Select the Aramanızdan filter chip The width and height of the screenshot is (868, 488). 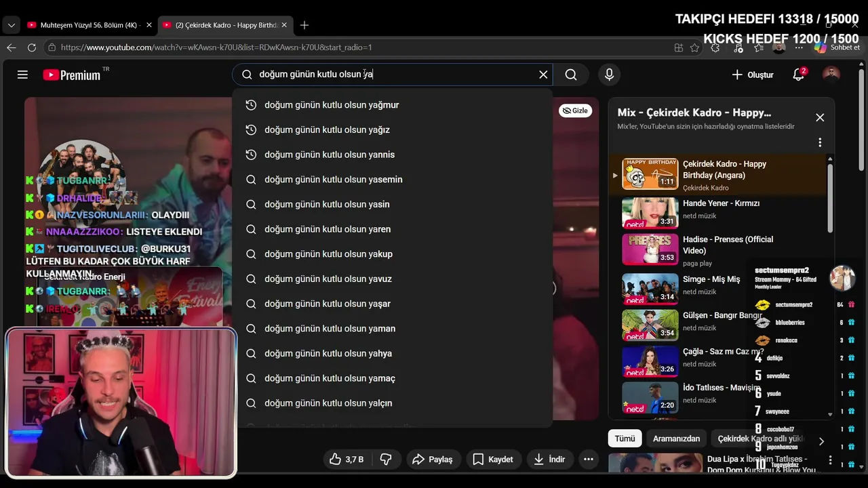coord(676,439)
